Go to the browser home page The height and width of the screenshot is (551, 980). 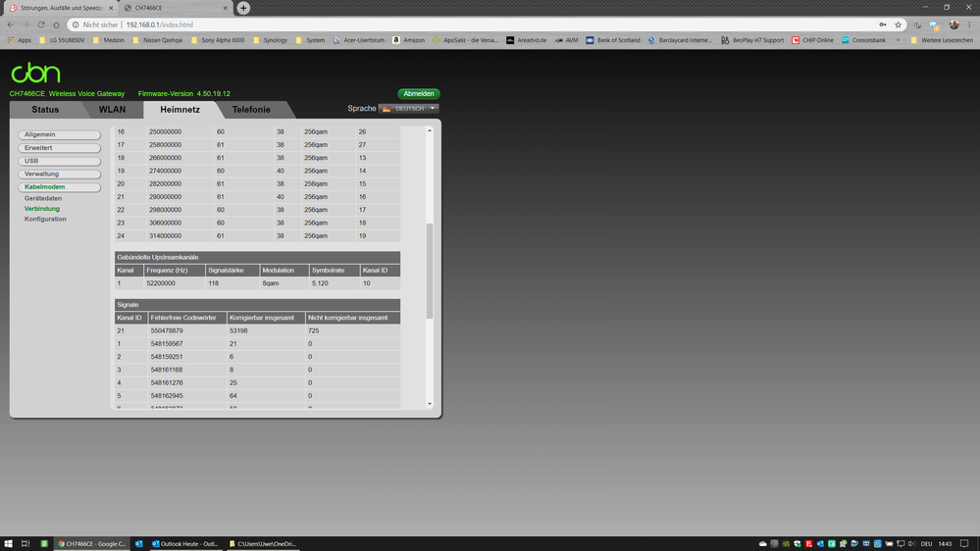(56, 25)
